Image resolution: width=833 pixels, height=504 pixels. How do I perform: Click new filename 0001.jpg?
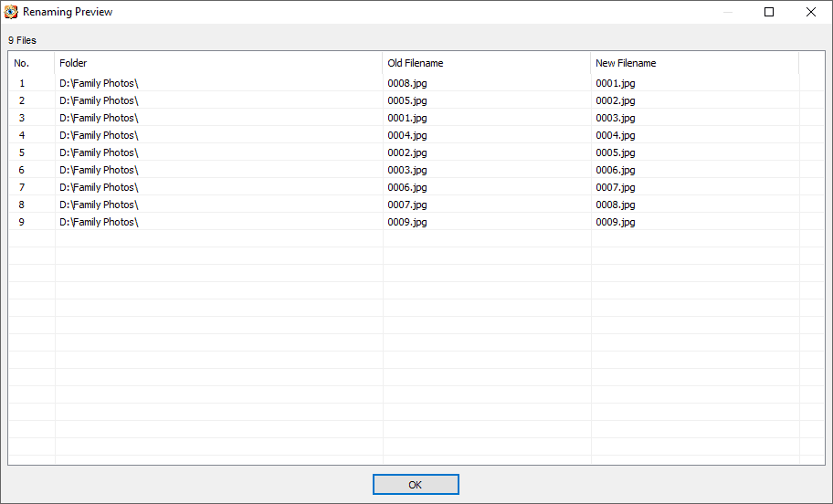(616, 83)
